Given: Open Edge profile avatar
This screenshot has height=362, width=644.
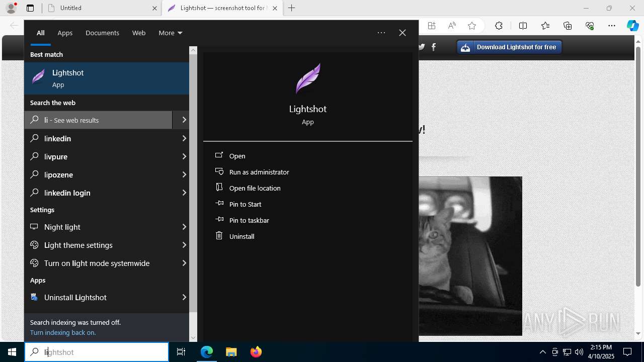Looking at the screenshot, I should 11,8.
